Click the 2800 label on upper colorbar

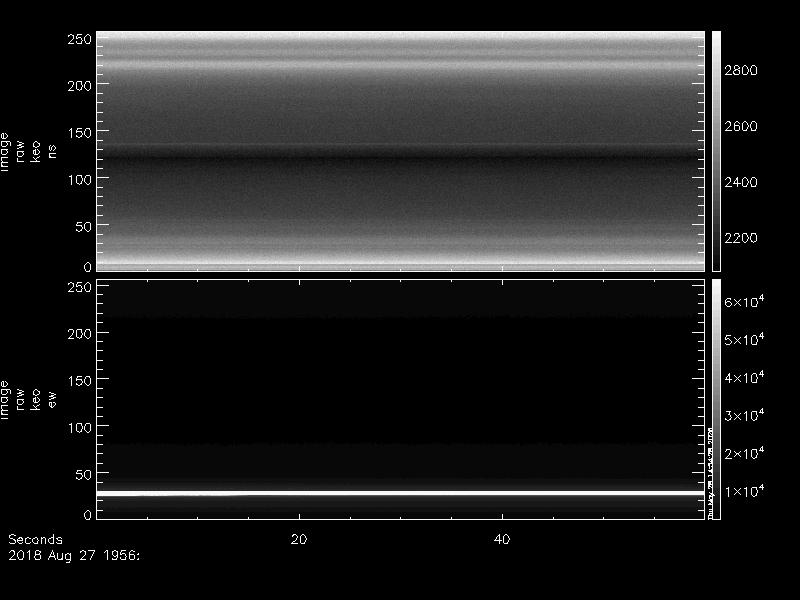(x=741, y=70)
